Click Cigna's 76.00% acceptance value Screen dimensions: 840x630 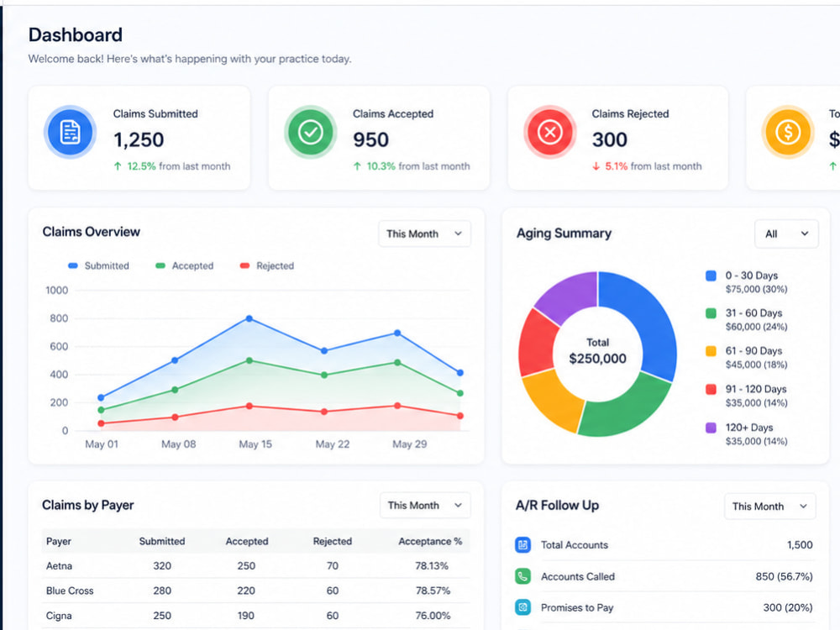(x=433, y=616)
